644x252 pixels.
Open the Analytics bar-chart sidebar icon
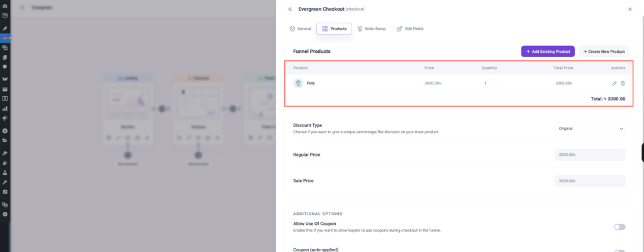(5, 109)
